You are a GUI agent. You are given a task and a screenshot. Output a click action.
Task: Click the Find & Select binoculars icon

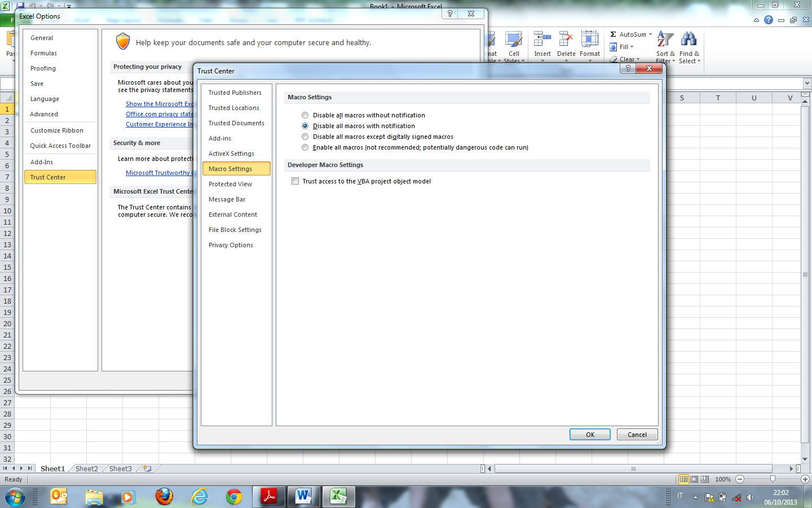pyautogui.click(x=689, y=40)
